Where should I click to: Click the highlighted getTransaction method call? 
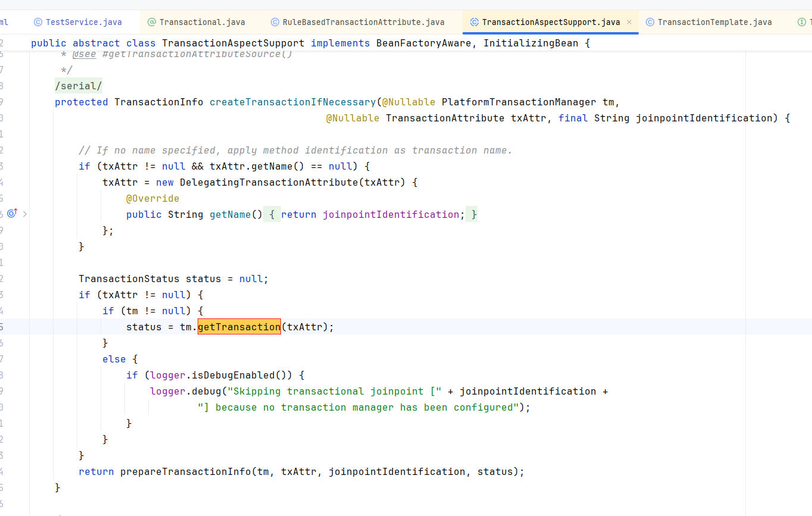coord(239,327)
